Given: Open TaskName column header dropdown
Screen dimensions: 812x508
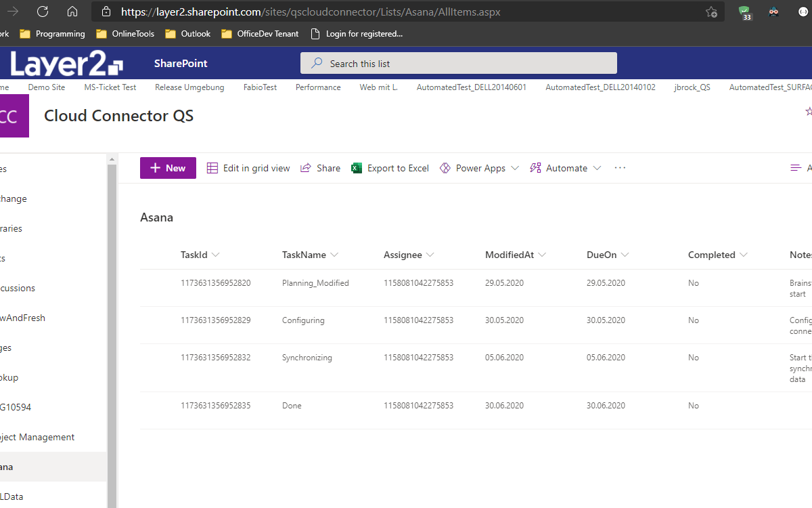Looking at the screenshot, I should 334,255.
